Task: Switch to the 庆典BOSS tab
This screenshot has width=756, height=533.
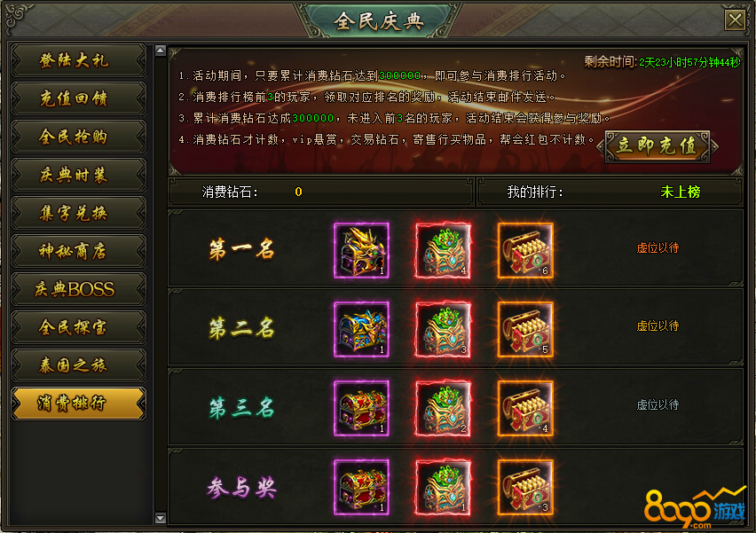Action: 78,289
